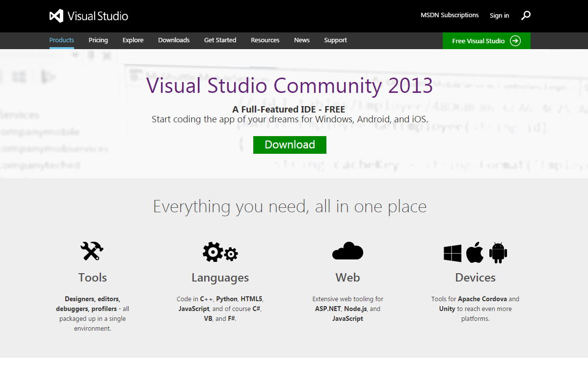The image size is (588, 369).
Task: Click 'Designers, editors,' text under Tools
Action: tap(92, 299)
